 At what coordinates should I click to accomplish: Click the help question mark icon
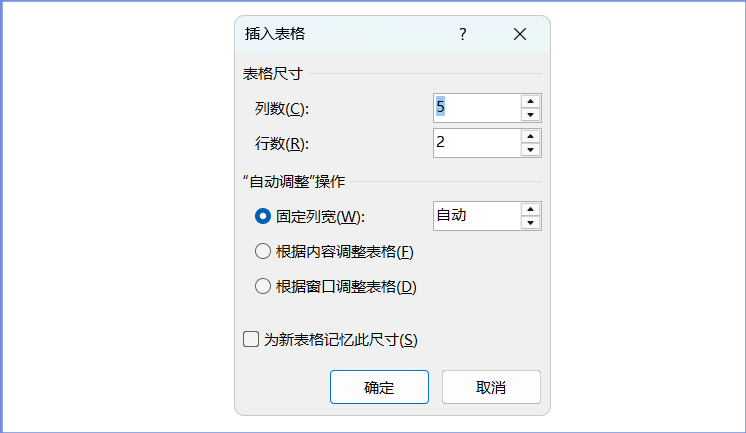463,34
